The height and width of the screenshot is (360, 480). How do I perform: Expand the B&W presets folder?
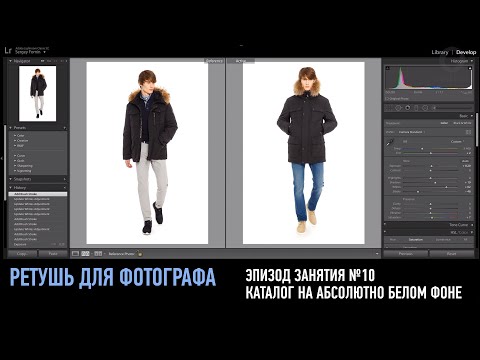click(15, 145)
